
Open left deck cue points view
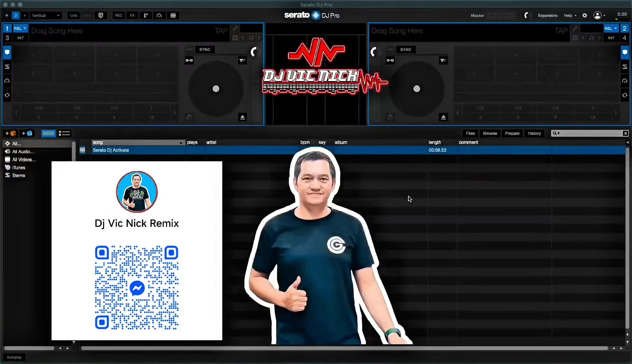(x=7, y=52)
